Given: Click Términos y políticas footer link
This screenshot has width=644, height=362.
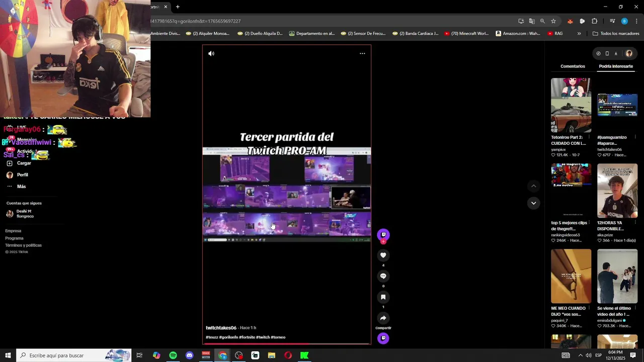Looking at the screenshot, I should click(x=23, y=245).
